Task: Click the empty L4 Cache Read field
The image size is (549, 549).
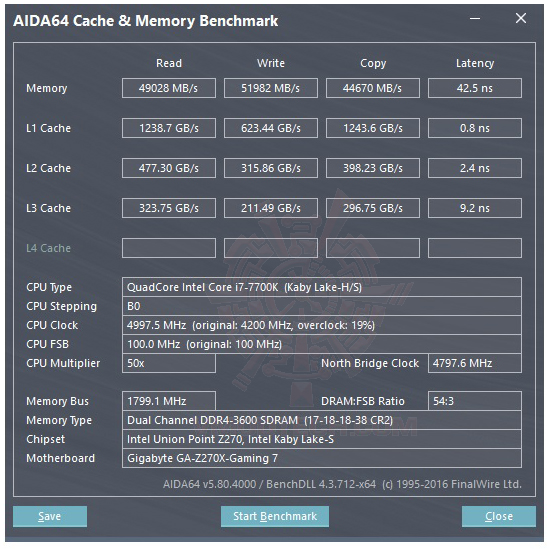Action: (169, 248)
